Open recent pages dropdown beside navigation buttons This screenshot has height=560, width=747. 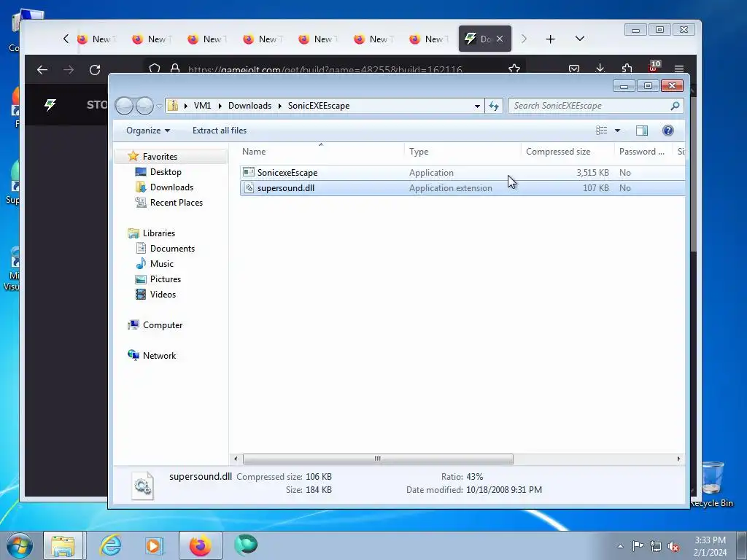coord(159,106)
